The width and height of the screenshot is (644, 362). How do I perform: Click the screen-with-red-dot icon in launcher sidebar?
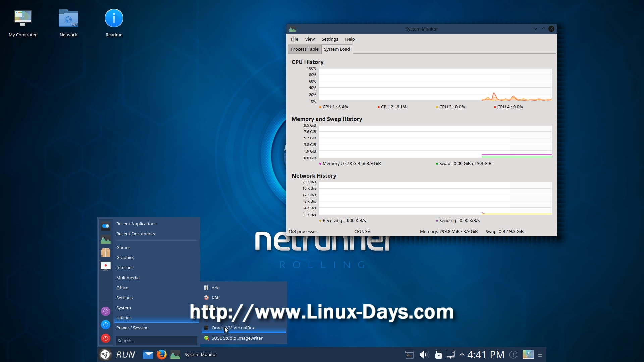106,266
